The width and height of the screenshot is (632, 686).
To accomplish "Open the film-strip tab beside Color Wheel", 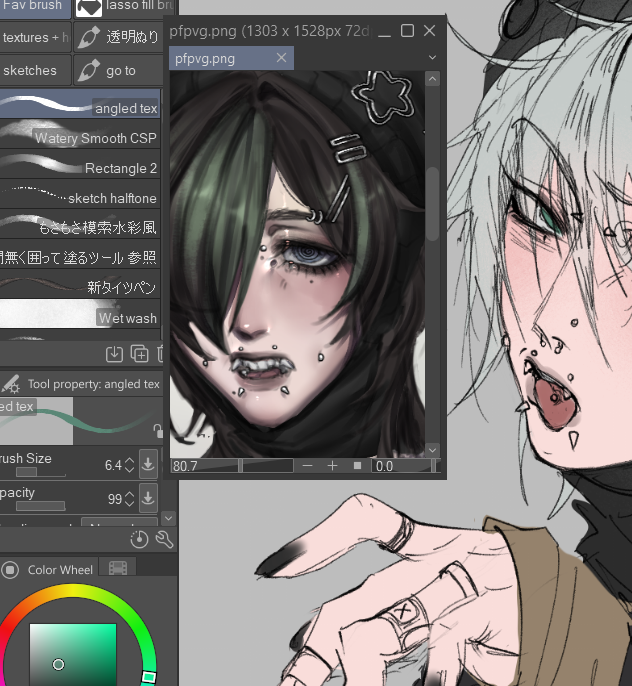I will (x=118, y=568).
